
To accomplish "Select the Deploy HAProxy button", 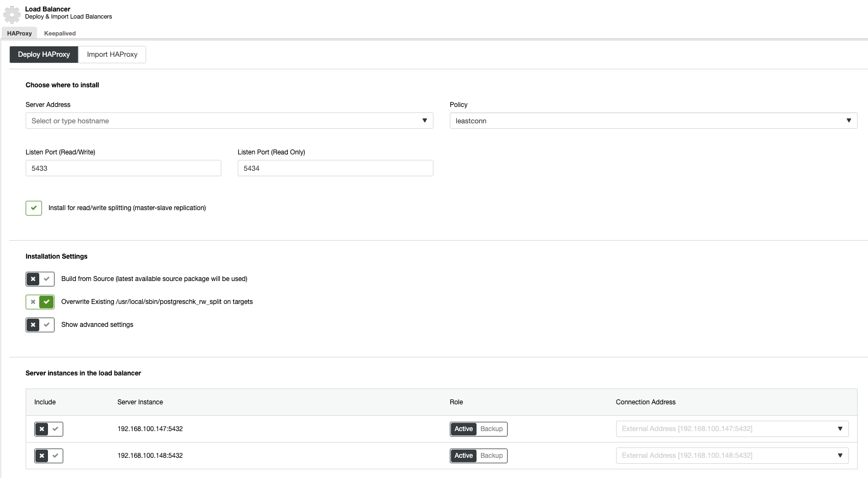I will point(44,55).
